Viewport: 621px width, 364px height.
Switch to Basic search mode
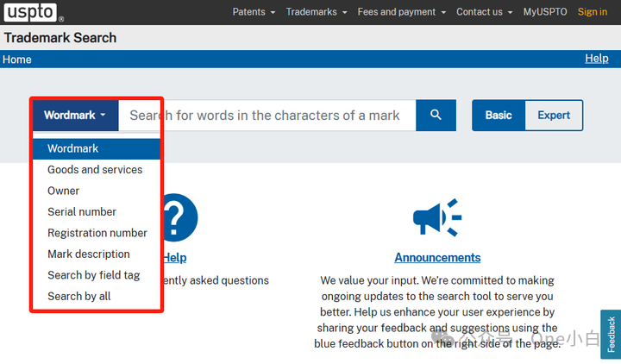click(x=499, y=116)
